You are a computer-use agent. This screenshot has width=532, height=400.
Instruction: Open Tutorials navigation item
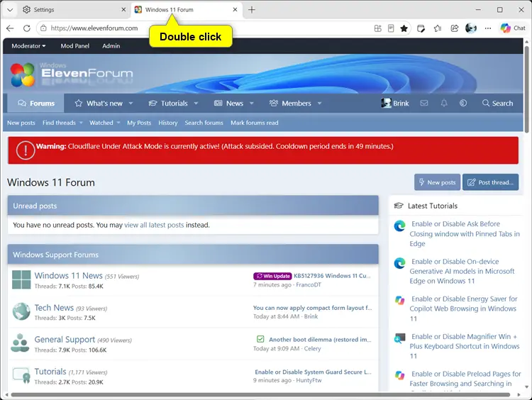(x=168, y=103)
